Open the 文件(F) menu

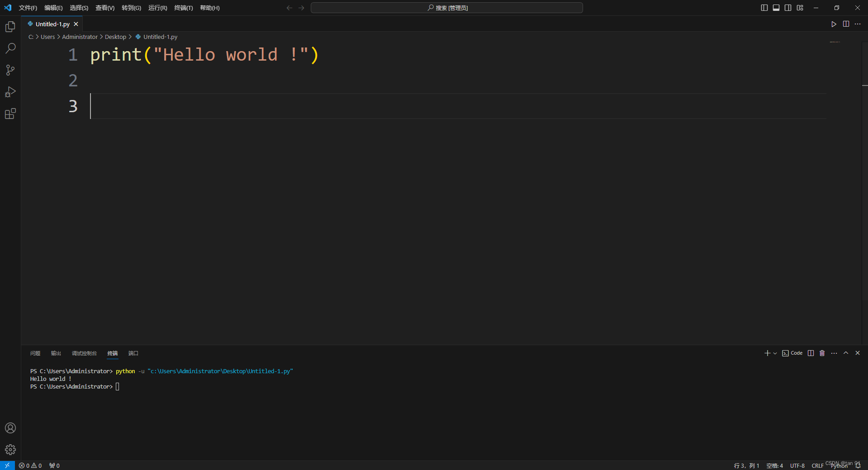click(x=28, y=8)
